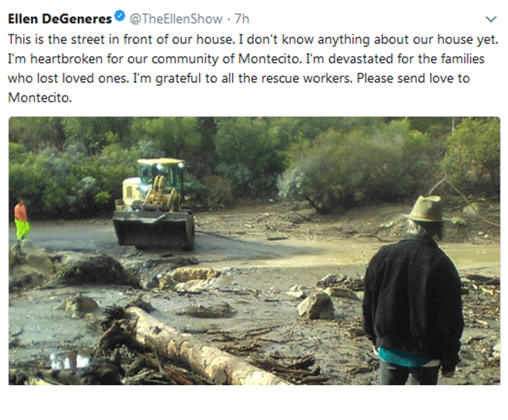Viewport: 508px width, 420px height.
Task: Click the hat on the man's head
Action: (x=425, y=208)
